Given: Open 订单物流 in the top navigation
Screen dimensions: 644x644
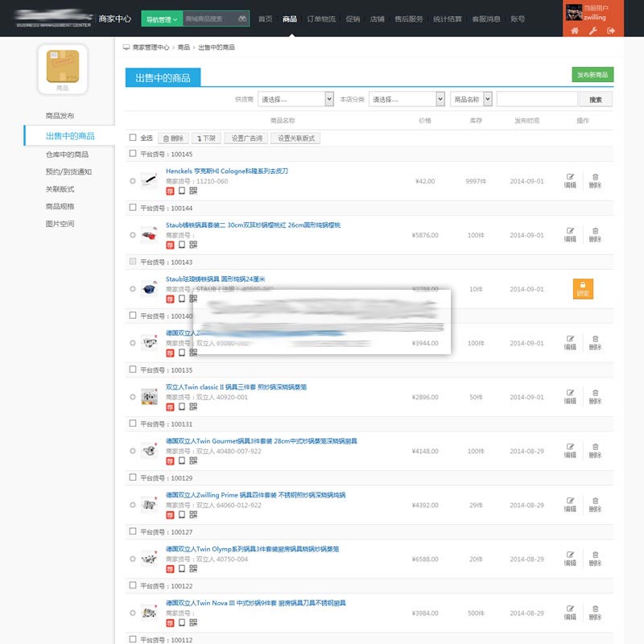Looking at the screenshot, I should point(321,19).
